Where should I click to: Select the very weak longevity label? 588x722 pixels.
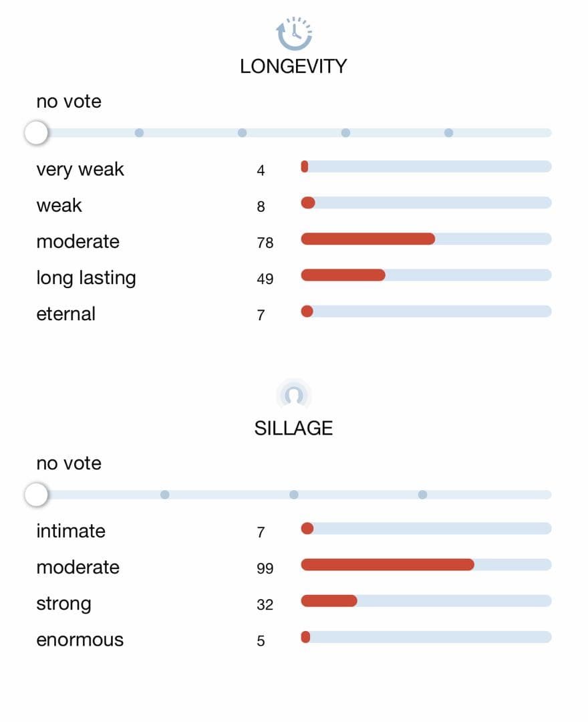pyautogui.click(x=80, y=169)
